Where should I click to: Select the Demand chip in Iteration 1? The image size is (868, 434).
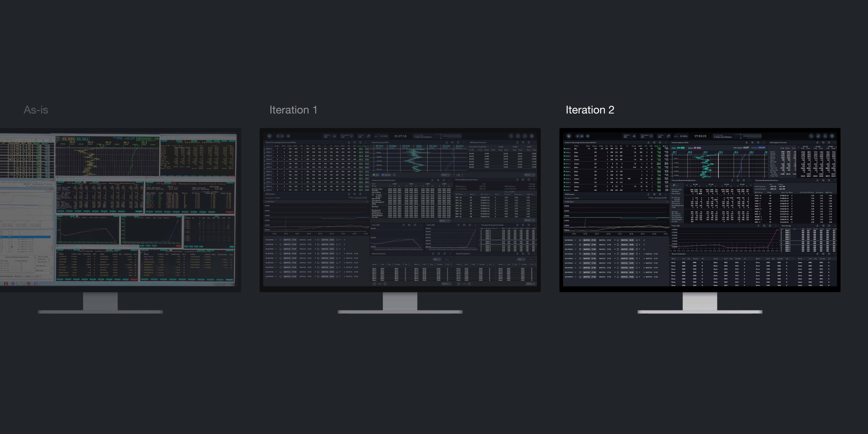[386, 175]
